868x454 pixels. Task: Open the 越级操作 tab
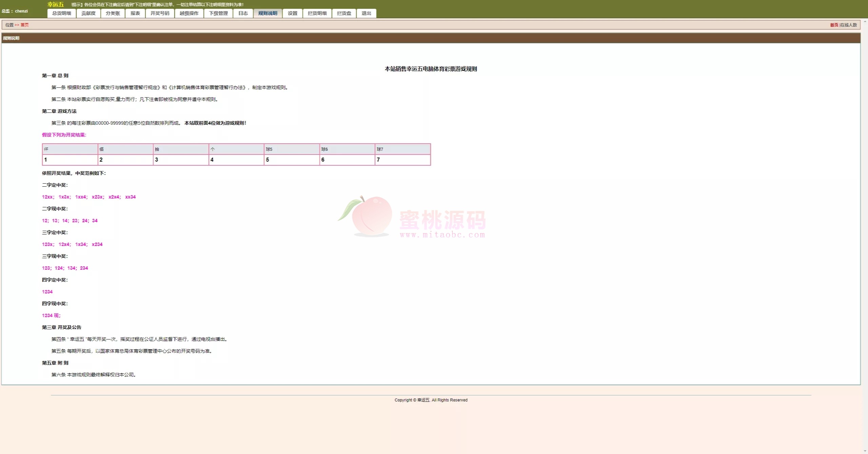tap(189, 13)
